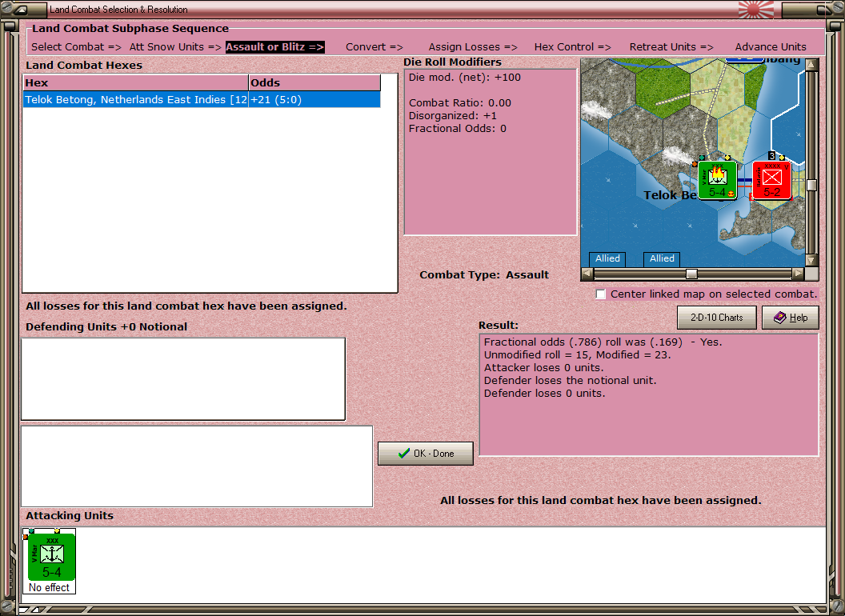Image resolution: width=845 pixels, height=616 pixels.
Task: Click map scroll down arrow
Action: [x=811, y=260]
